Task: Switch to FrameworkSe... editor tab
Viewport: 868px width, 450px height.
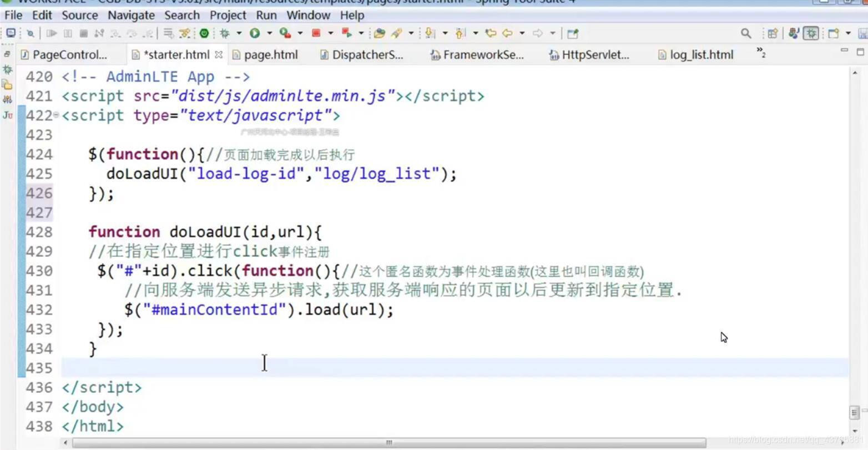Action: tap(477, 54)
